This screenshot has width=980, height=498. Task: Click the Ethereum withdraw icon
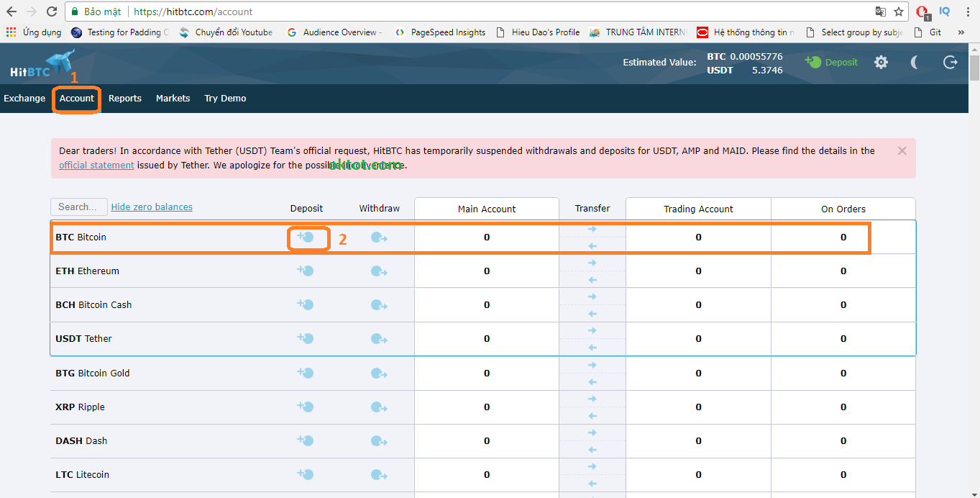pos(379,271)
